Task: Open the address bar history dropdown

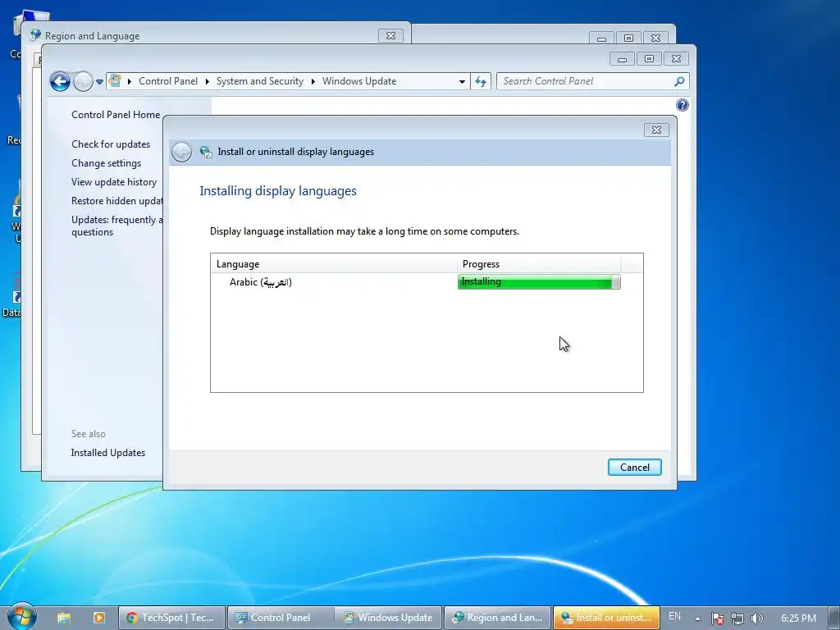Action: pos(462,81)
